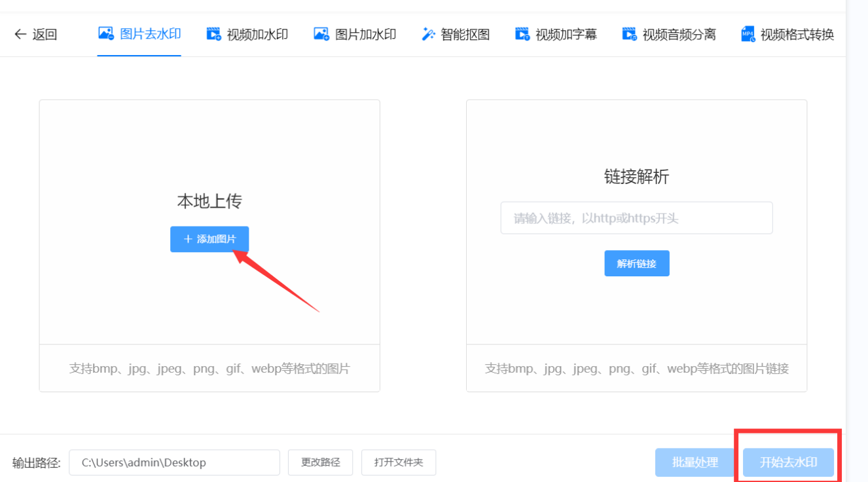Viewport: 868px width, 482px height.
Task: Switch to the 视频加字幕 tab
Action: point(566,35)
